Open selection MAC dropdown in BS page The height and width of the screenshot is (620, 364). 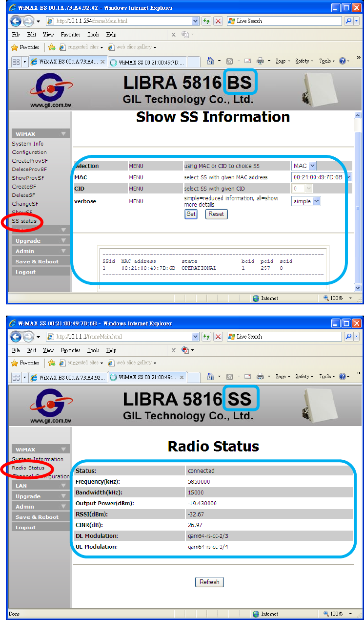tap(304, 166)
